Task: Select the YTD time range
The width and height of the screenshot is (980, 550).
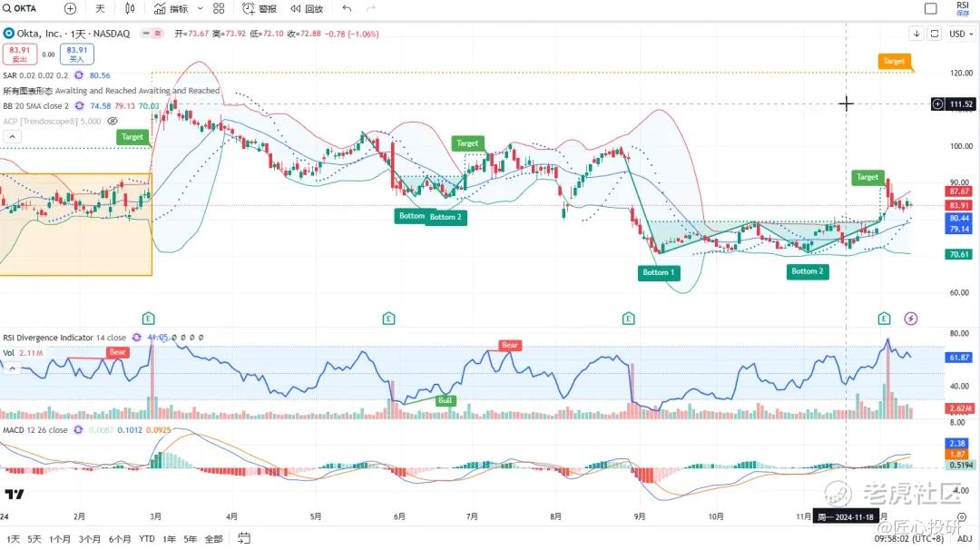Action: [147, 539]
